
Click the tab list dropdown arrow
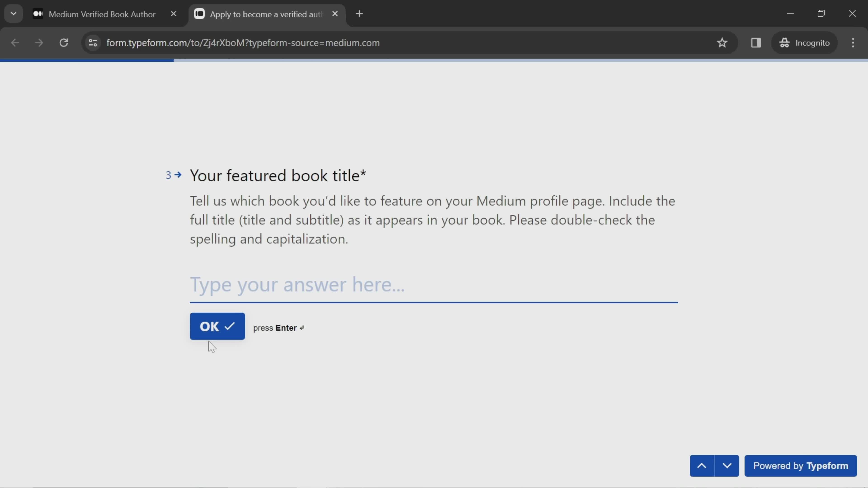coord(13,13)
